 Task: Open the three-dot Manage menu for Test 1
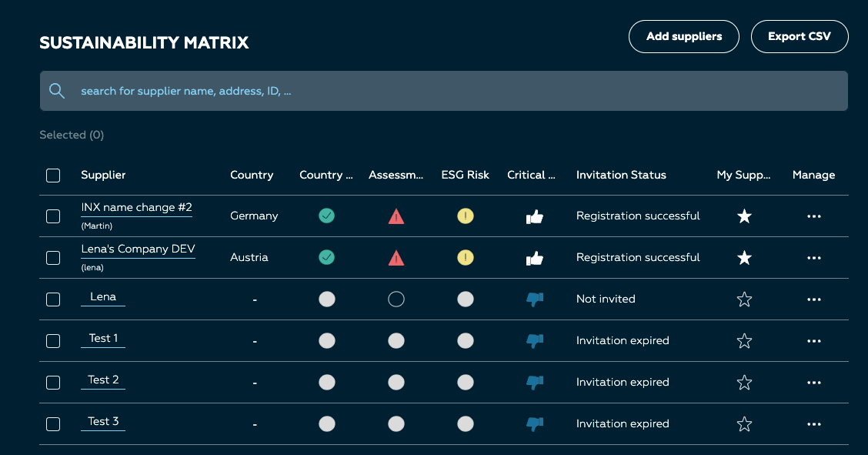[814, 341]
